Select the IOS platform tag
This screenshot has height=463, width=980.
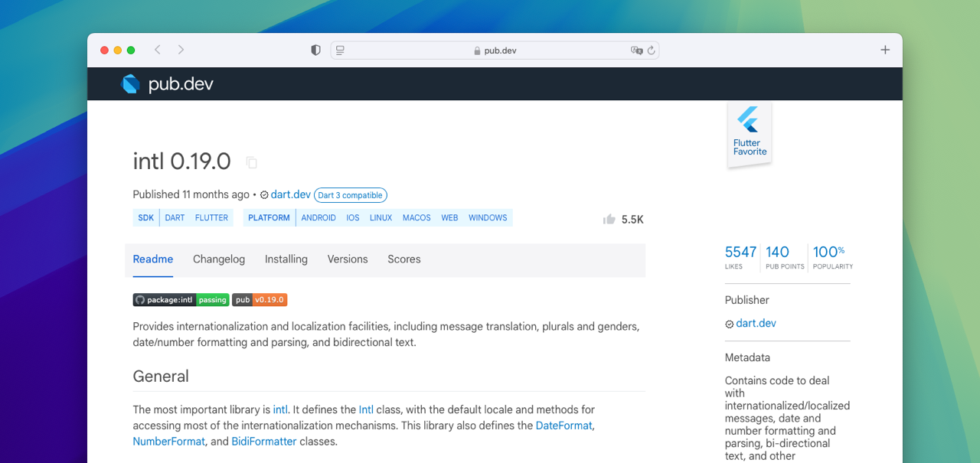[x=353, y=218]
